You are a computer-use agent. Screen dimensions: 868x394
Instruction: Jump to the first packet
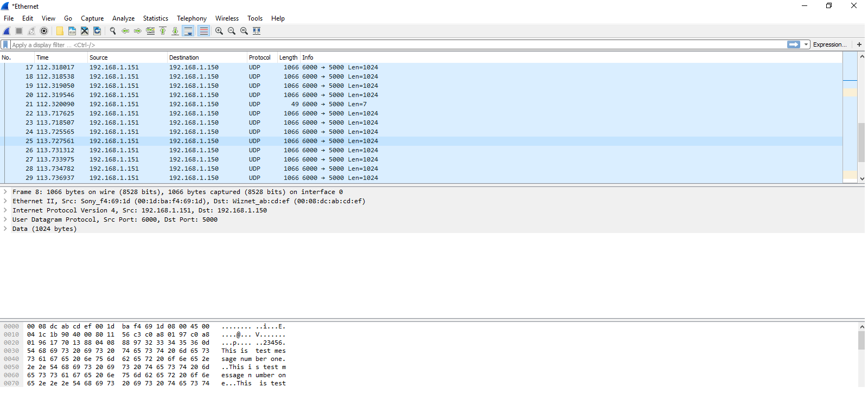tap(163, 31)
